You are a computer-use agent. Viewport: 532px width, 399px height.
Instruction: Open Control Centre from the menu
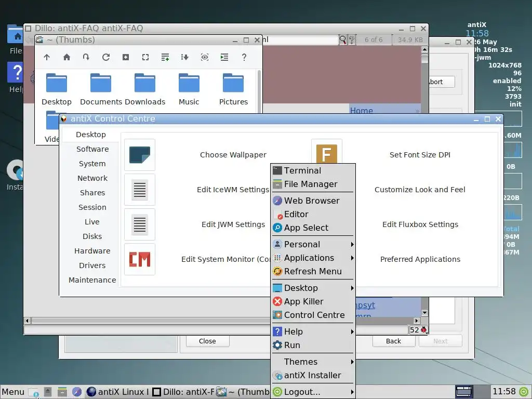point(313,315)
